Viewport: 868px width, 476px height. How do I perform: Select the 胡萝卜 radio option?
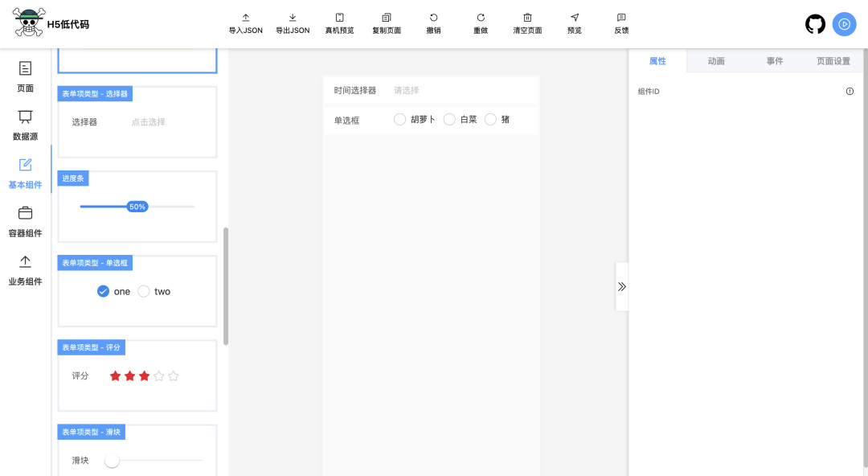coord(399,119)
